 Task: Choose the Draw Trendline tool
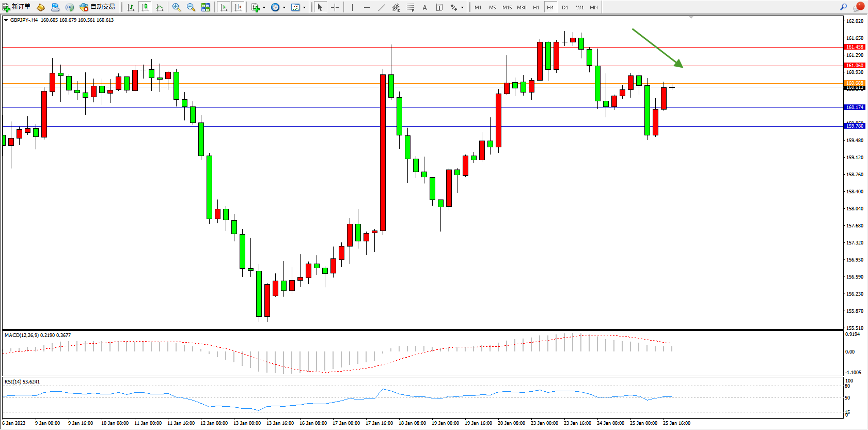[x=381, y=7]
